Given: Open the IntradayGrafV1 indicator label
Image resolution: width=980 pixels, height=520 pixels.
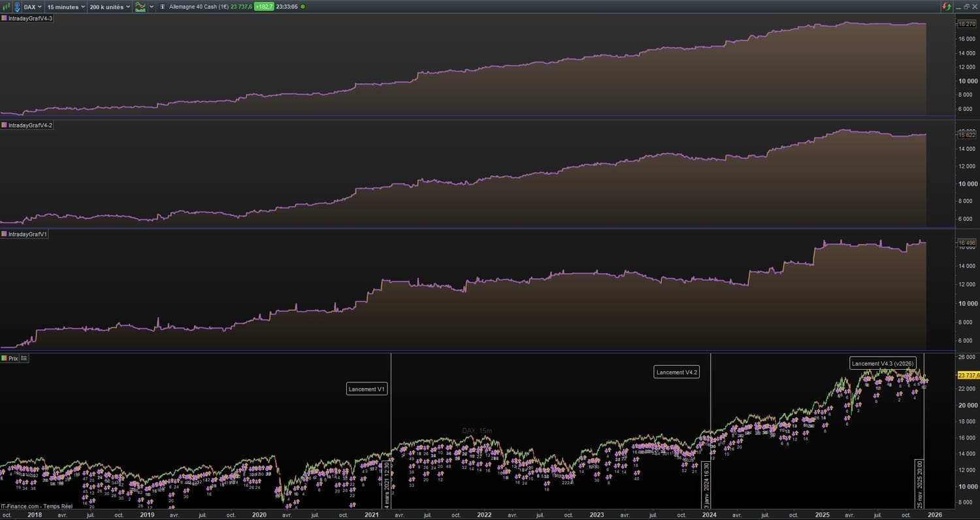Looking at the screenshot, I should [x=28, y=234].
